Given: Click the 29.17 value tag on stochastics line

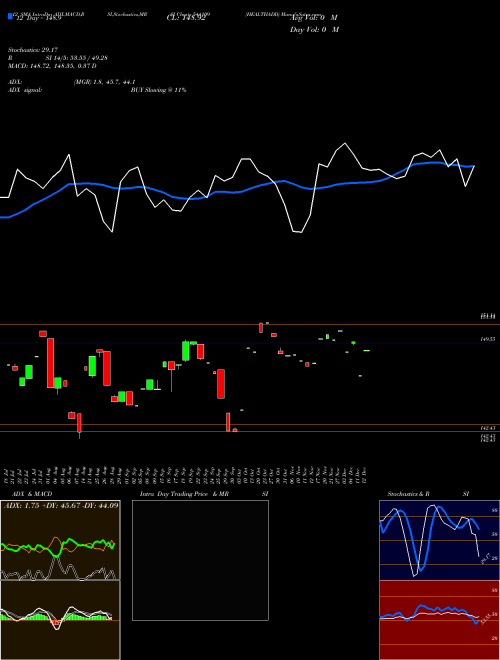Looking at the screenshot, I should tap(485, 559).
